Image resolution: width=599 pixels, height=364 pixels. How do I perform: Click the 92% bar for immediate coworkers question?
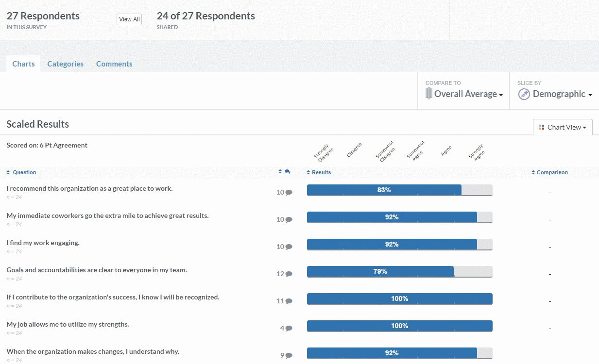[392, 217]
